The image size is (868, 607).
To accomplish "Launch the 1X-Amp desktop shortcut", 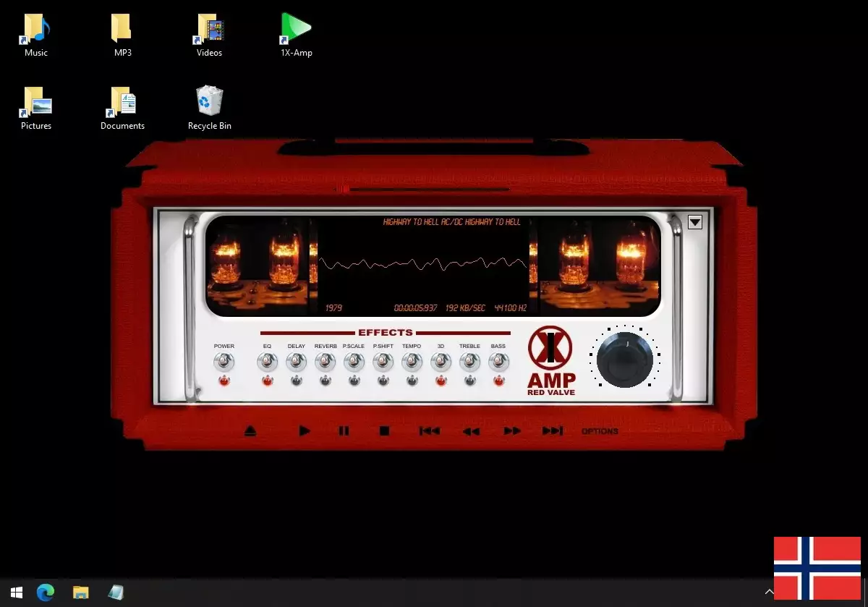I will coord(295,29).
